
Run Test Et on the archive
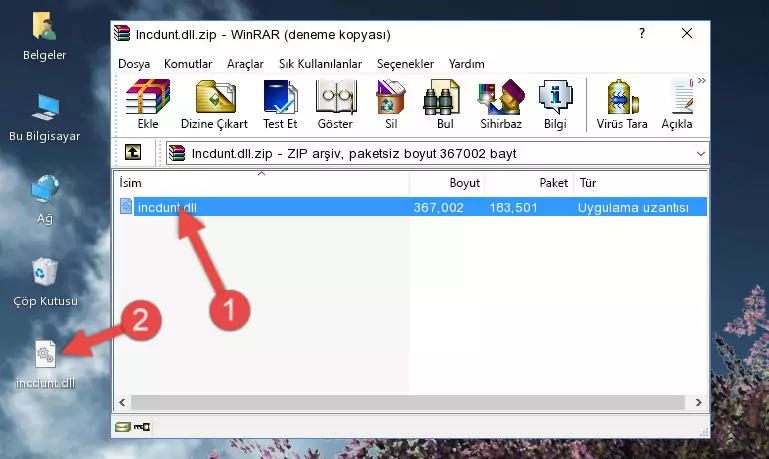pyautogui.click(x=280, y=104)
